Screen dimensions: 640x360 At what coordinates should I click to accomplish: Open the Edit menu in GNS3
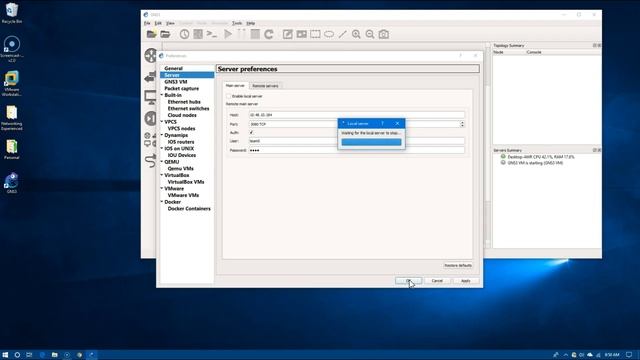(158, 23)
